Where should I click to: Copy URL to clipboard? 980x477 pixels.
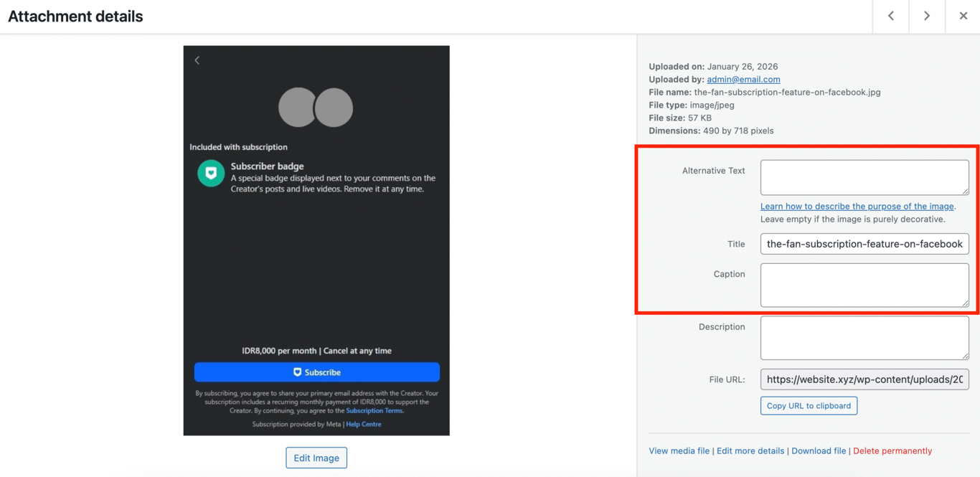809,405
